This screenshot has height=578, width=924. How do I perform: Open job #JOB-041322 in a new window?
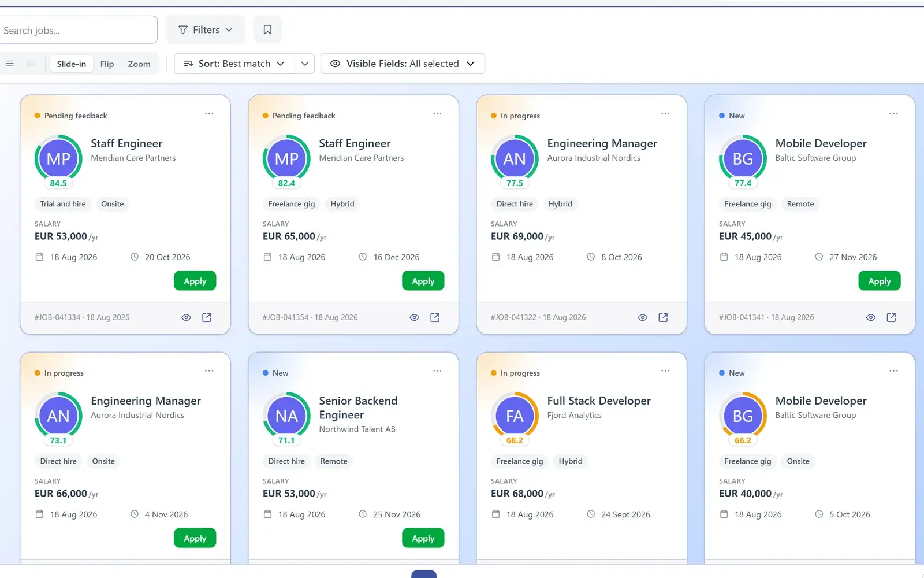click(663, 317)
